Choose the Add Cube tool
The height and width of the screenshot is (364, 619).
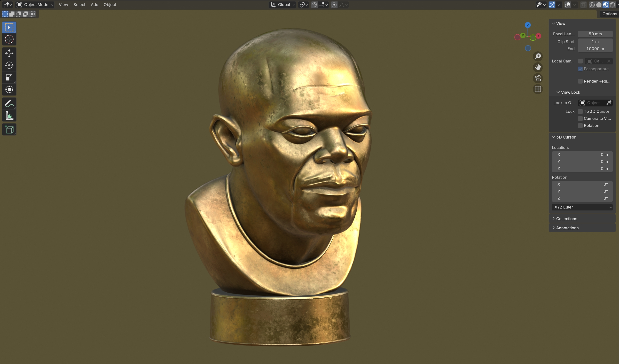9,129
